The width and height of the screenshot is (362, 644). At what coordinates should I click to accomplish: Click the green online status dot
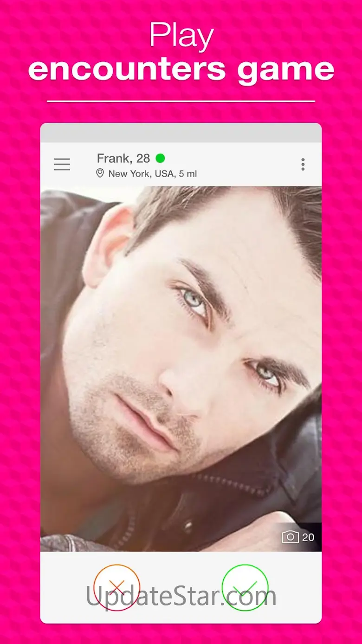(x=160, y=158)
